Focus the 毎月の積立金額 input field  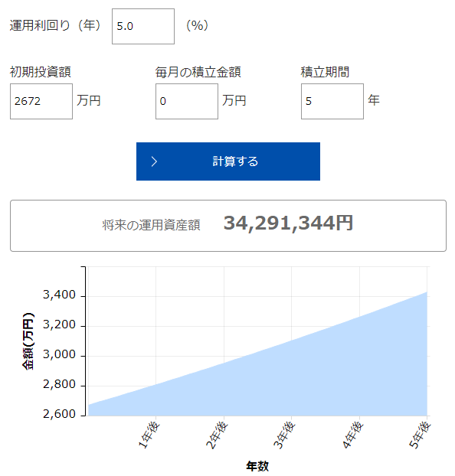coord(187,101)
